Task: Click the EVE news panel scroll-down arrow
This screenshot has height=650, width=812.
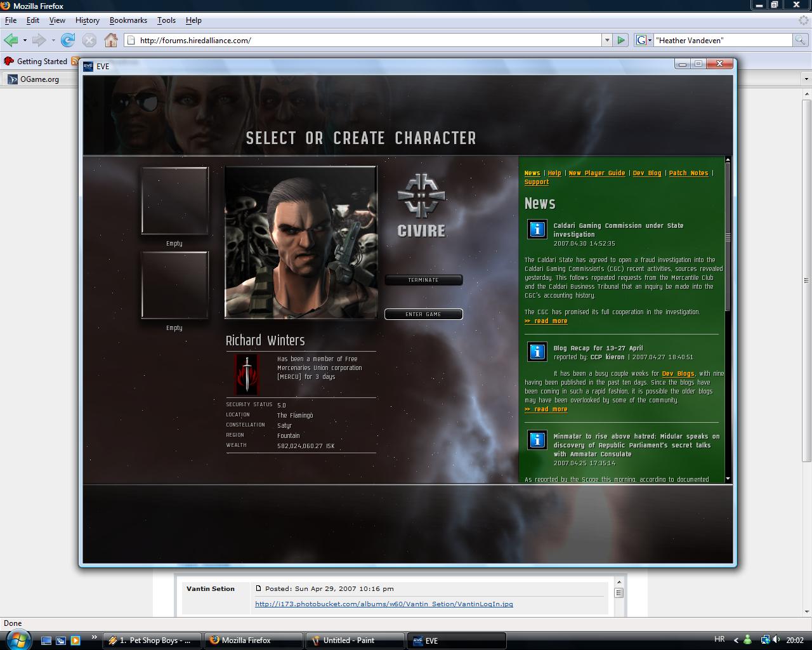Action: (x=728, y=478)
